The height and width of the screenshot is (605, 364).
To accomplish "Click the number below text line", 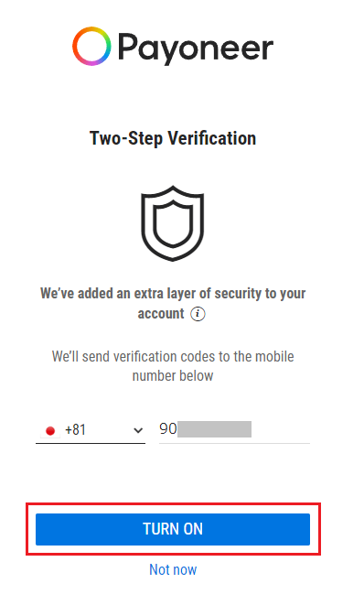I will [x=173, y=375].
